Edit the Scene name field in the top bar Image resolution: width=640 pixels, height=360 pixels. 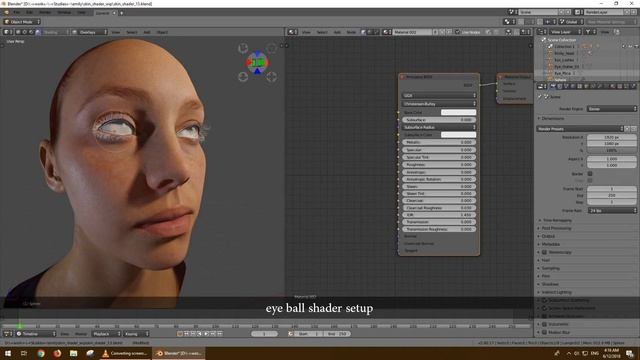click(538, 12)
